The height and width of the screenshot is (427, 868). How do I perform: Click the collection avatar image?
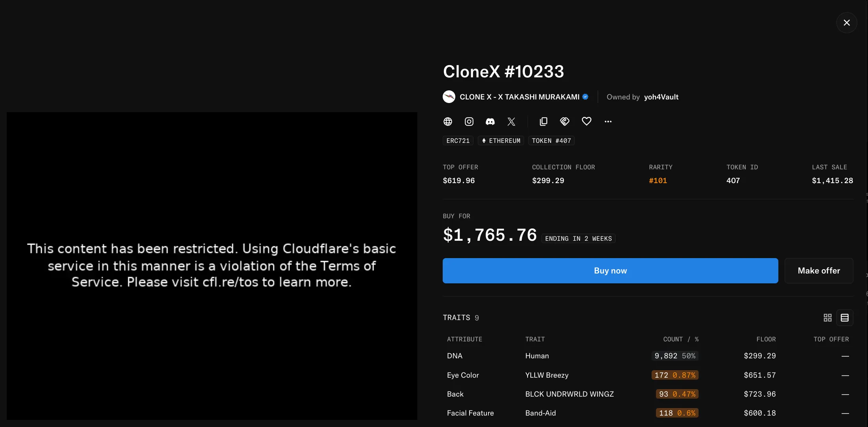click(x=449, y=97)
